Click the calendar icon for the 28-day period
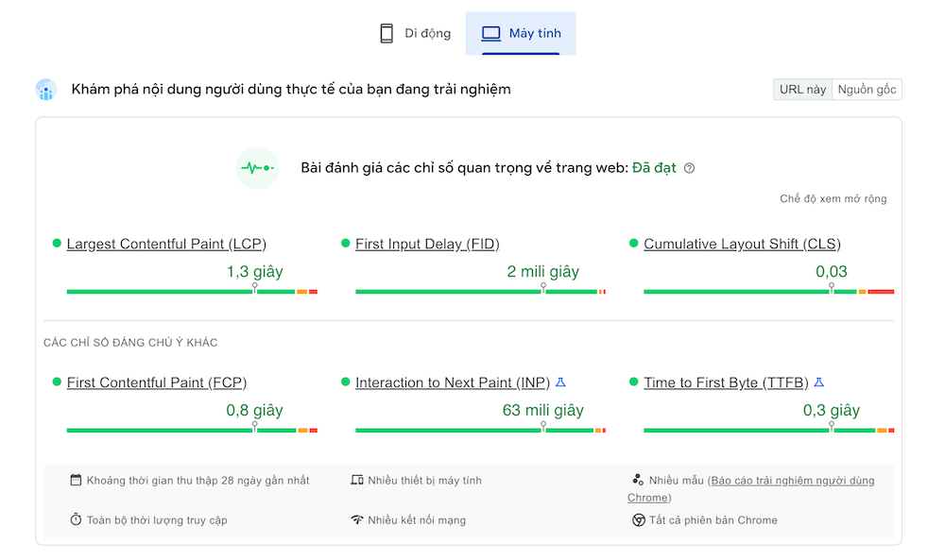945x560 pixels. (x=76, y=480)
